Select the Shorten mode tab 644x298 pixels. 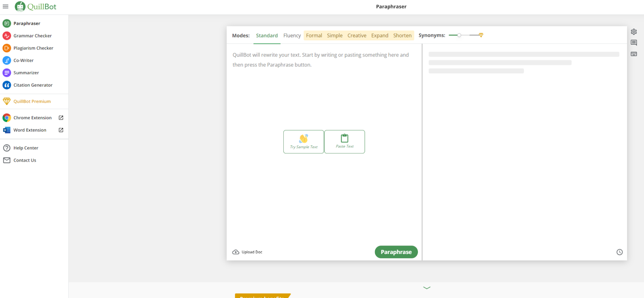(x=402, y=35)
